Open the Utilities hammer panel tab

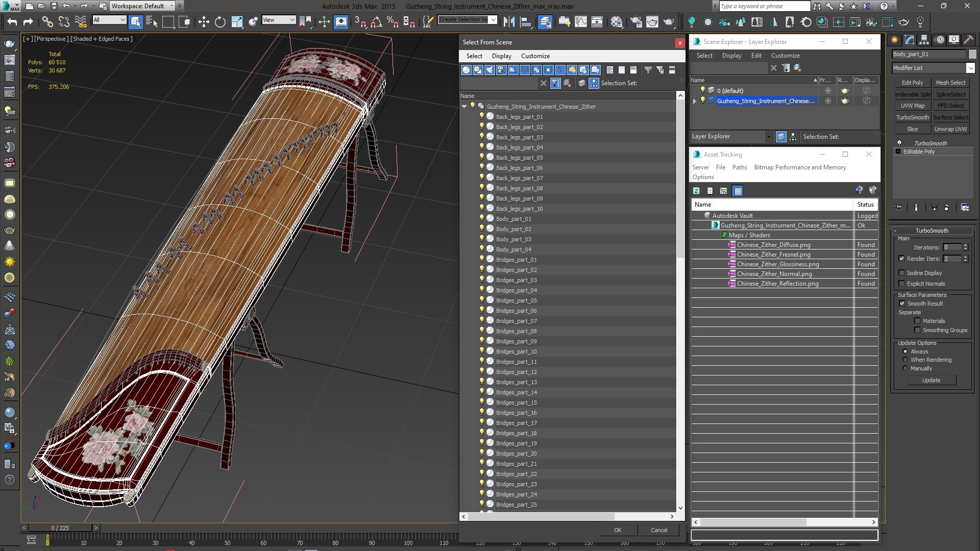pyautogui.click(x=968, y=40)
